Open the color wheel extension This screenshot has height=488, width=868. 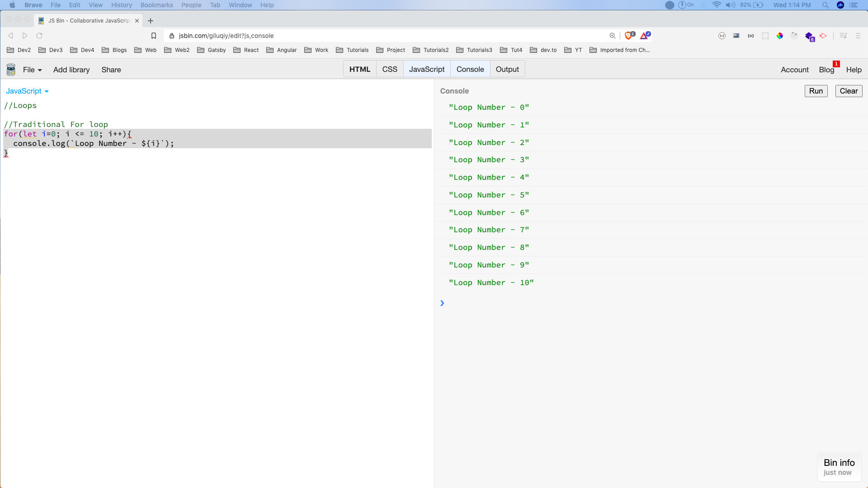[x=780, y=36]
